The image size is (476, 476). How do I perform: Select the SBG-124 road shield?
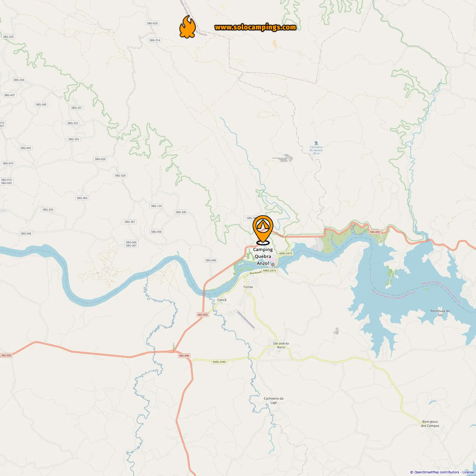[x=156, y=206]
